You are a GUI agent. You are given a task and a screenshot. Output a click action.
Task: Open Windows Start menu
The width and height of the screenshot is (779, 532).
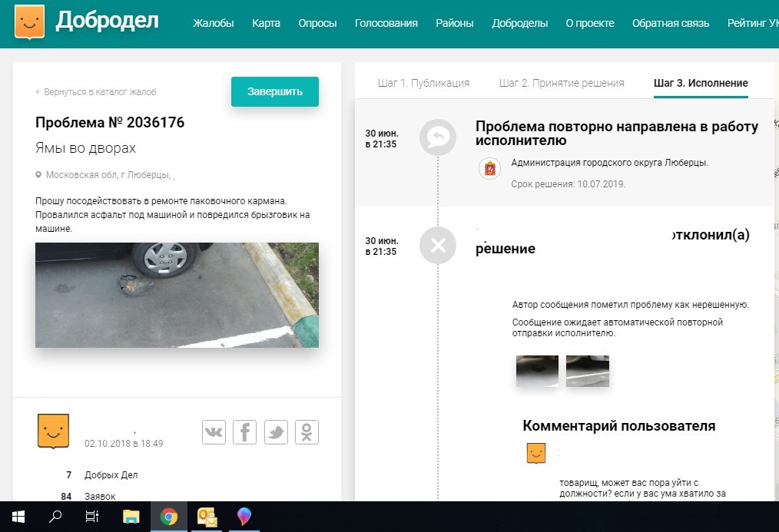18,517
